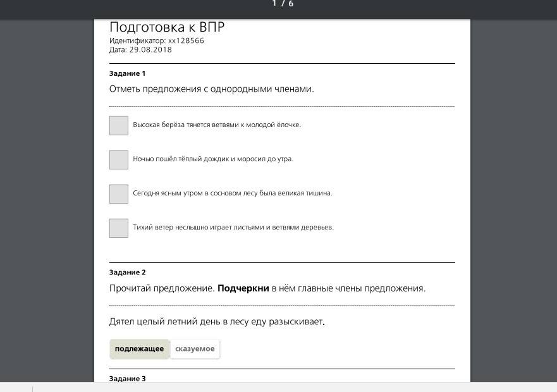
Task: Click the 'Задание 3' heading
Action: [127, 379]
